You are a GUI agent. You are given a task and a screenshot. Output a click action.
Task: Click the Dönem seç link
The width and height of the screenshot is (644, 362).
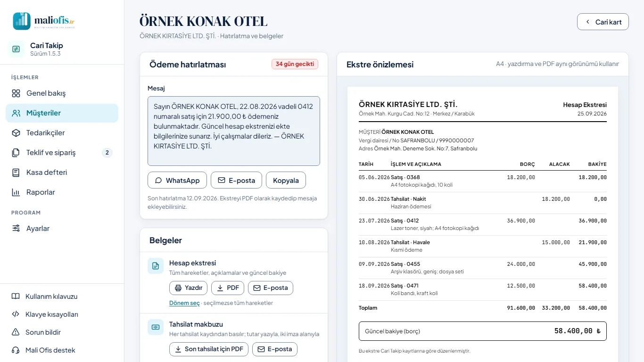(184, 303)
